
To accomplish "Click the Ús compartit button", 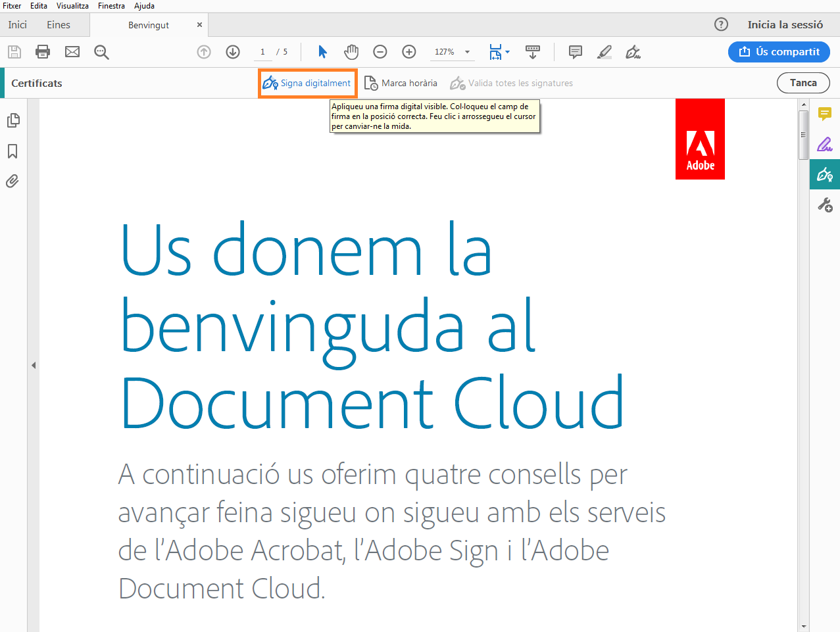I will tap(779, 52).
